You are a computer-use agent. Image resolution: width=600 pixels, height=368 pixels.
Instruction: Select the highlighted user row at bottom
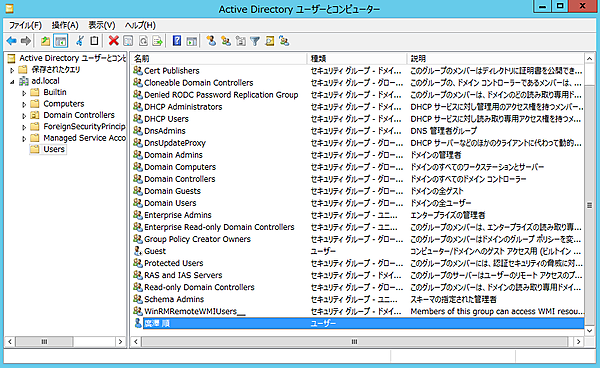[x=358, y=323]
